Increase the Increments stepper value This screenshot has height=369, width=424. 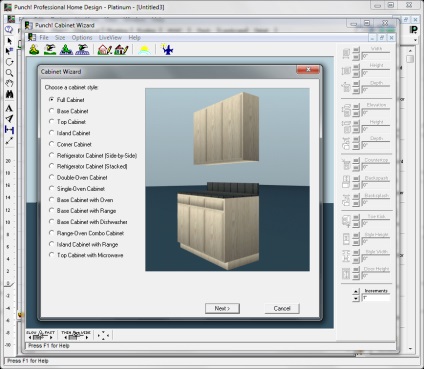pos(356,292)
